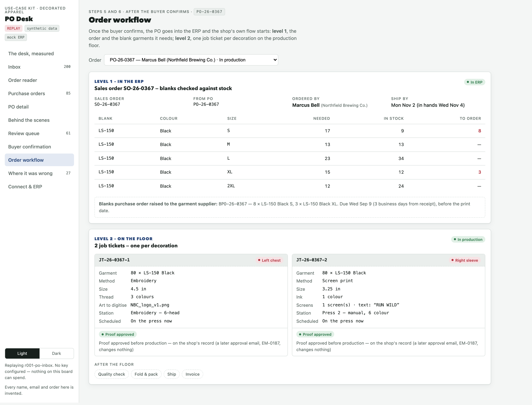Select the Ship step chip
Screen dimensions: 532x405
click(x=172, y=374)
